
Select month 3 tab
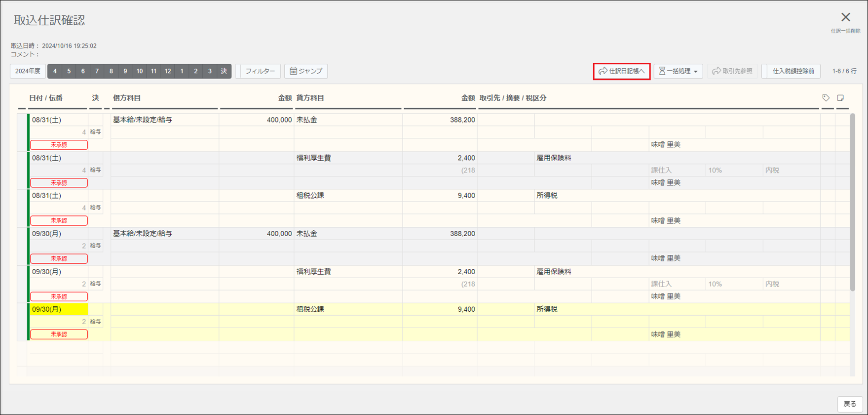(210, 71)
